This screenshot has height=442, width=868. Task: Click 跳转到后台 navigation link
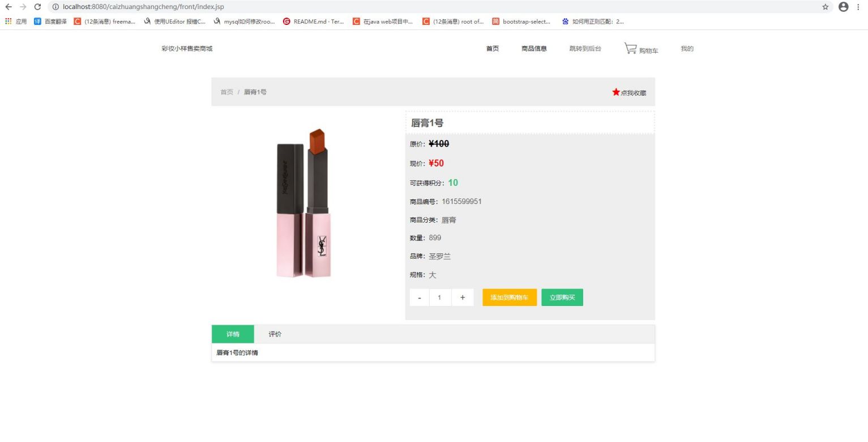coord(585,49)
